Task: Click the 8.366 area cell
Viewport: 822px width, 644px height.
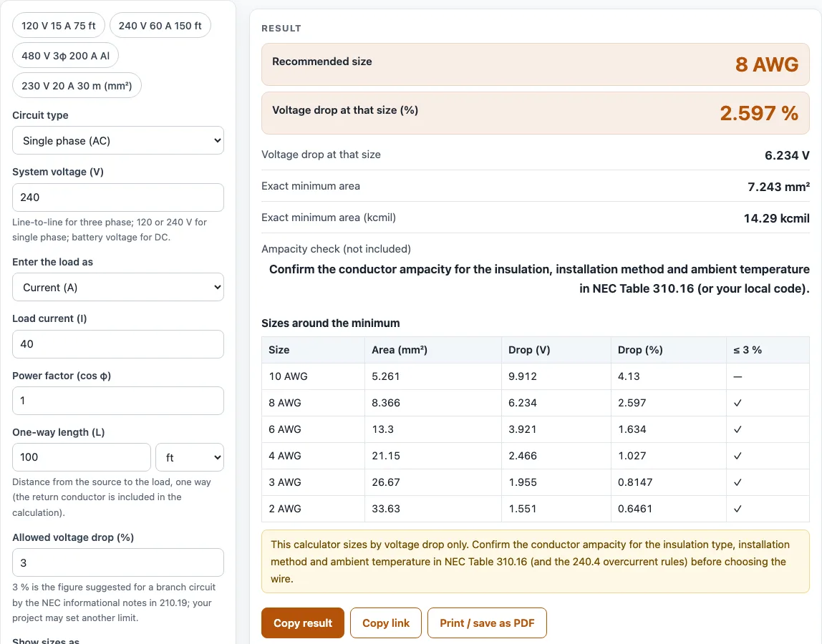Action: click(x=433, y=403)
